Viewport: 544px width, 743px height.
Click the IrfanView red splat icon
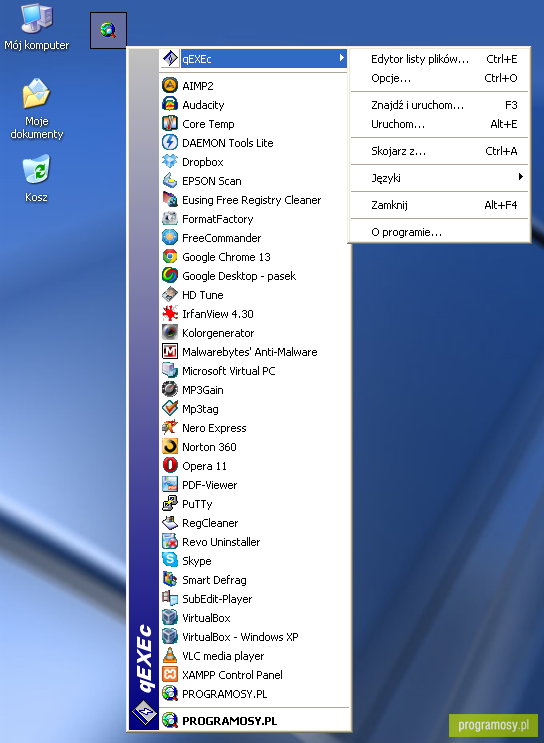click(x=170, y=314)
